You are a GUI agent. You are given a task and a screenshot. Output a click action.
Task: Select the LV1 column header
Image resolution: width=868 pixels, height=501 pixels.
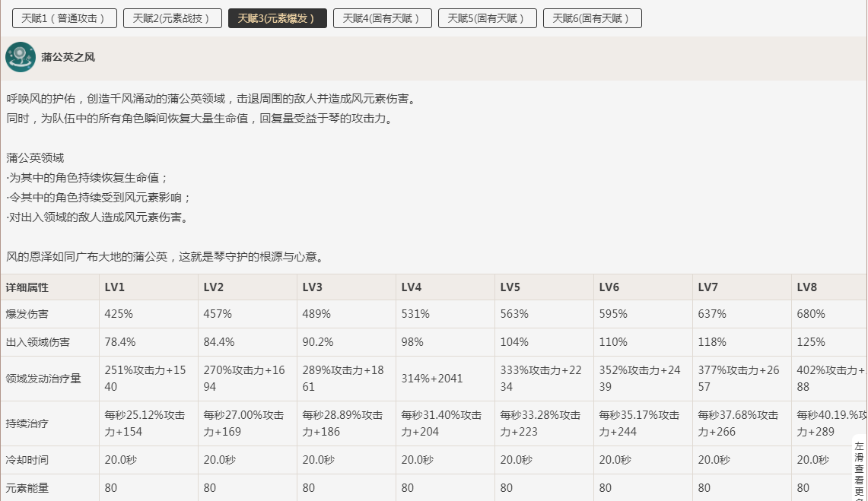[x=115, y=287]
